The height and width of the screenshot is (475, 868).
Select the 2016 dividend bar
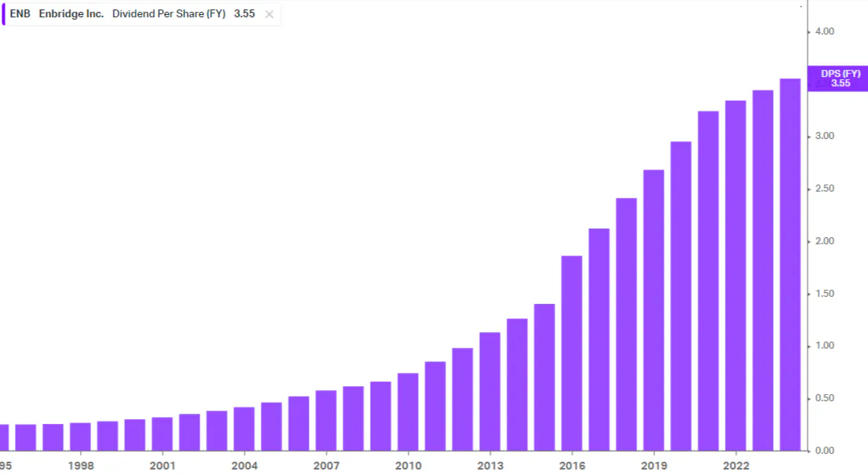point(572,353)
